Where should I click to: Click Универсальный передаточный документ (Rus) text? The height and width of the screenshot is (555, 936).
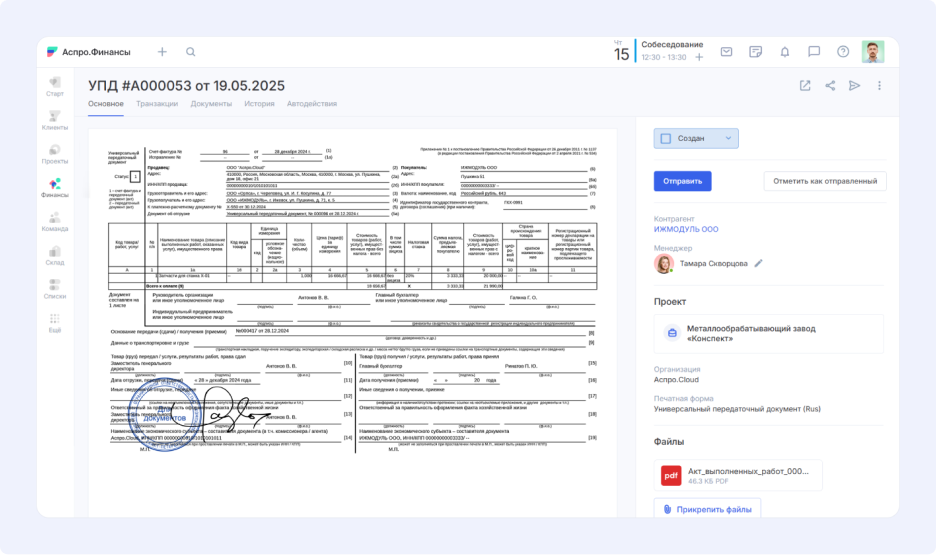click(x=737, y=409)
